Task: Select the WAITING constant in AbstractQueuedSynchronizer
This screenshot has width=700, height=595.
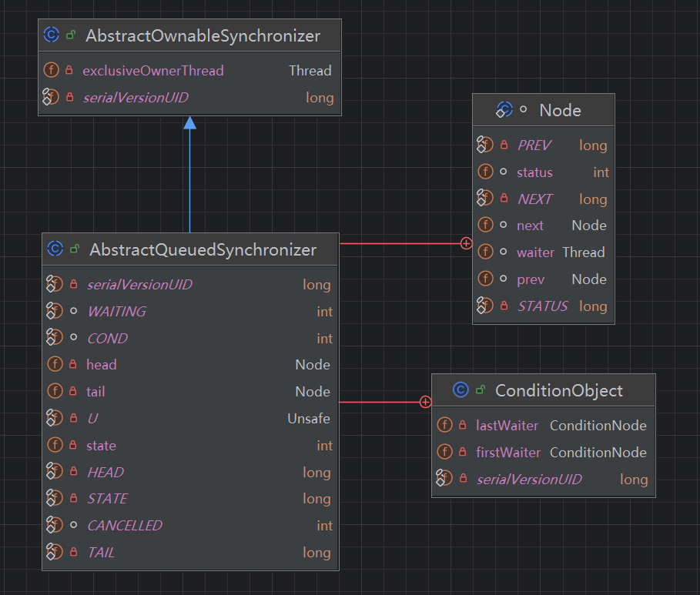Action: point(116,312)
